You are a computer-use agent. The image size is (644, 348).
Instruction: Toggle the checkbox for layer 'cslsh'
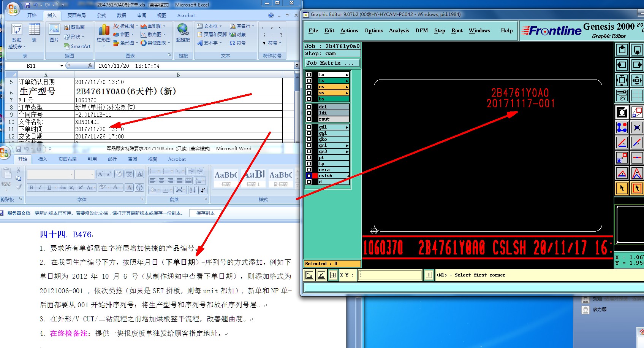[x=309, y=176]
